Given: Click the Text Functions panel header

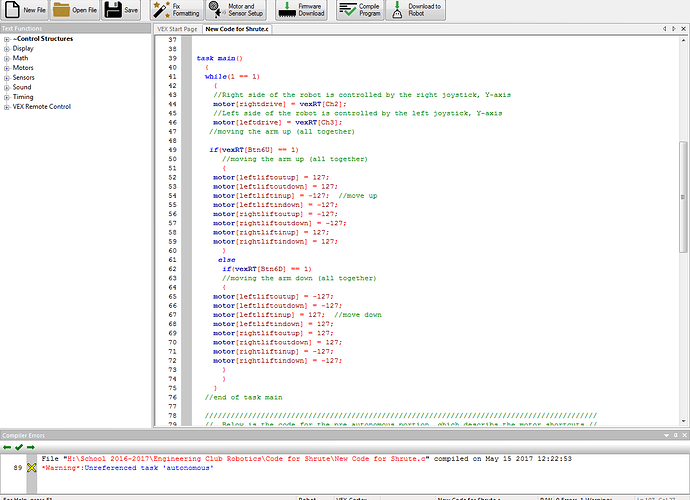Looking at the screenshot, I should pos(75,28).
